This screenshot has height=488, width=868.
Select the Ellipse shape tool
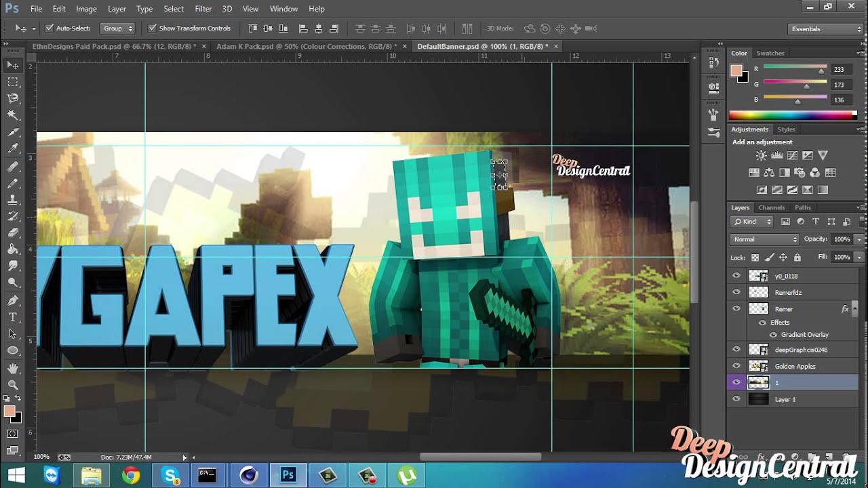click(x=12, y=351)
